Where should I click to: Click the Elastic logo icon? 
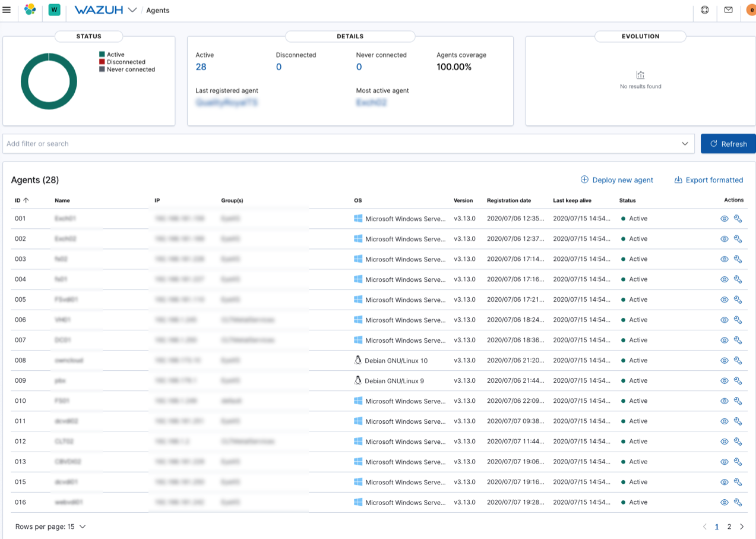30,10
